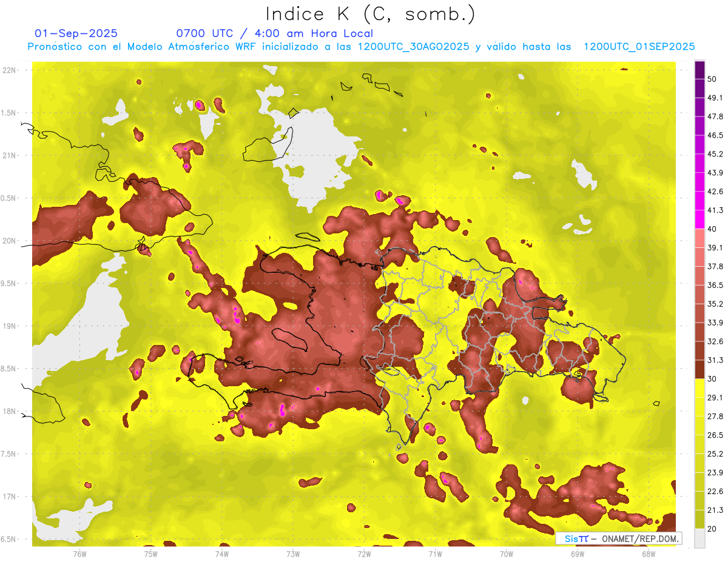Click the 'Indice K (C, somb.)' title

tap(371, 15)
